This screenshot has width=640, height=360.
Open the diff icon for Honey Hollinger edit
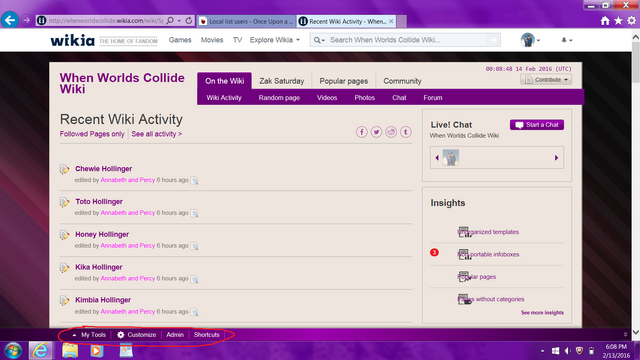[194, 246]
